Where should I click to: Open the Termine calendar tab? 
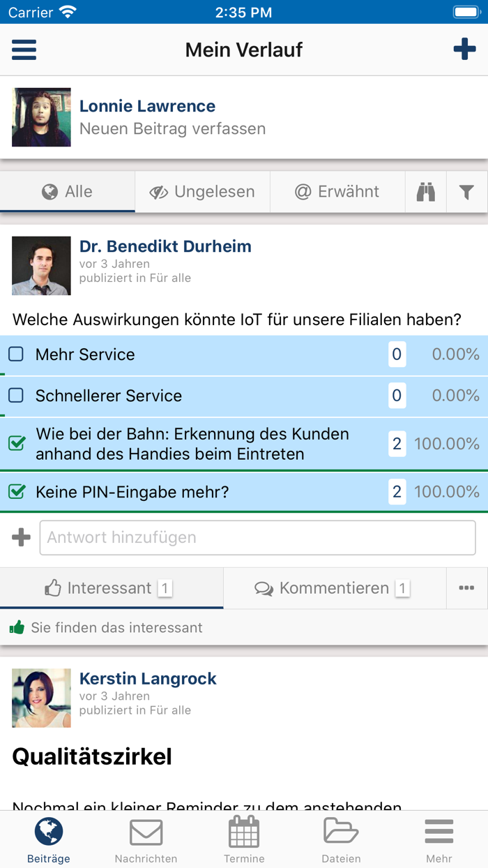244,840
